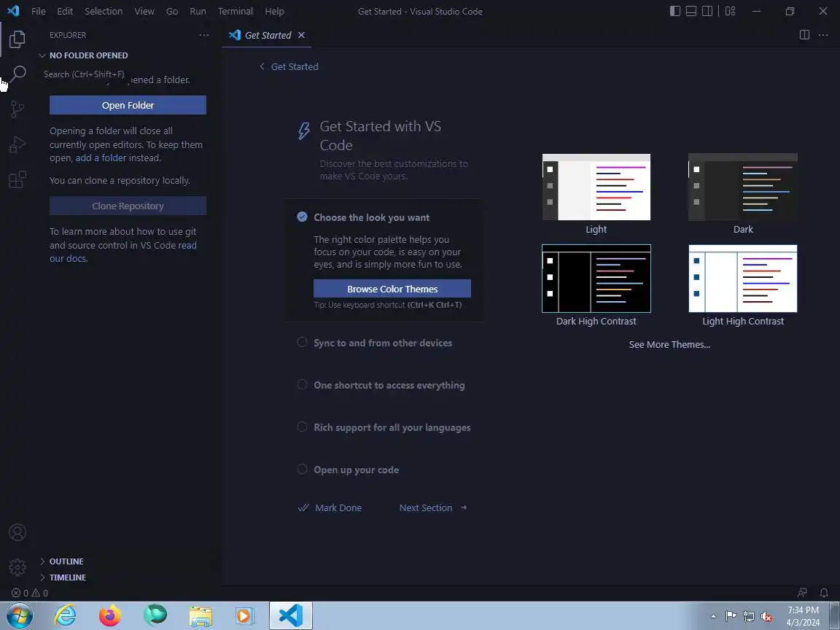Click the Mark Done link
840x630 pixels.
pos(330,507)
